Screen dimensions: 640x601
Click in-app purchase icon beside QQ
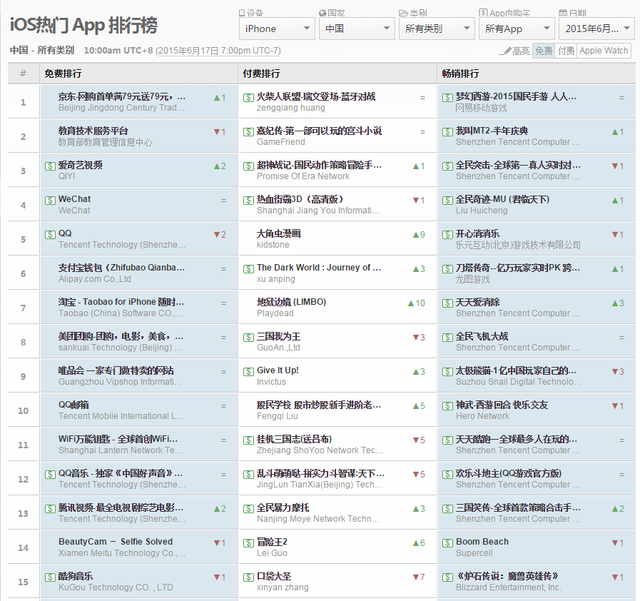pos(50,235)
